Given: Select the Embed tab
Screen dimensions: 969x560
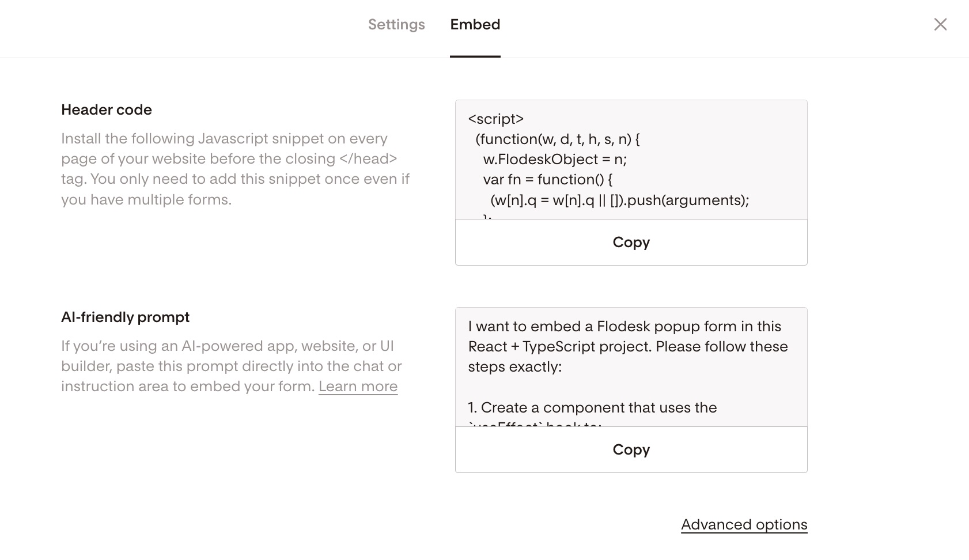Looking at the screenshot, I should pyautogui.click(x=475, y=25).
